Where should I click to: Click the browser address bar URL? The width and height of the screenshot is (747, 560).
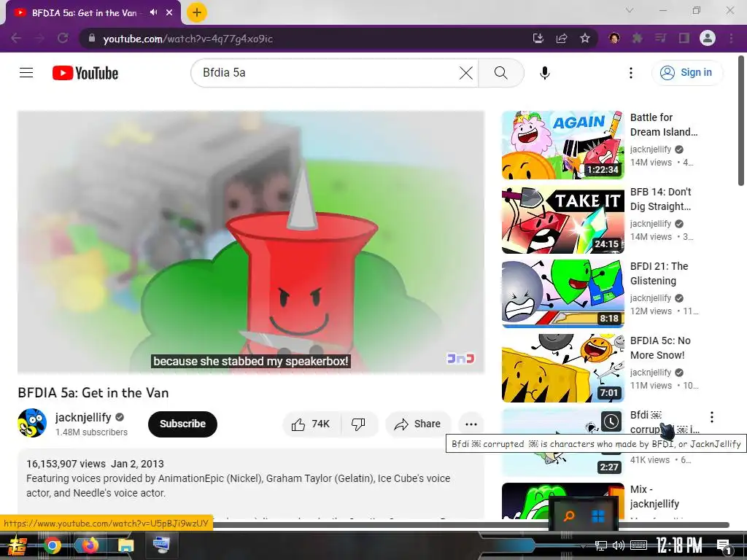tap(188, 39)
